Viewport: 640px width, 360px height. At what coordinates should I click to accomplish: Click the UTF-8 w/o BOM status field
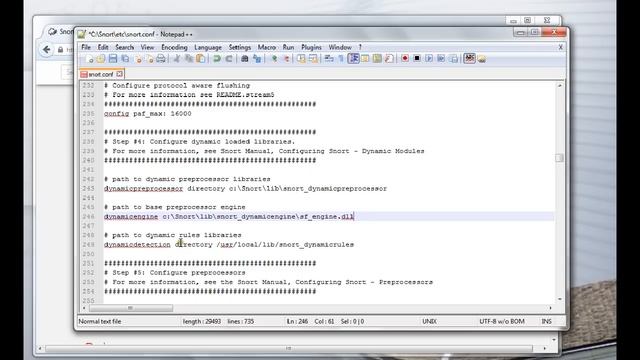tap(502, 322)
